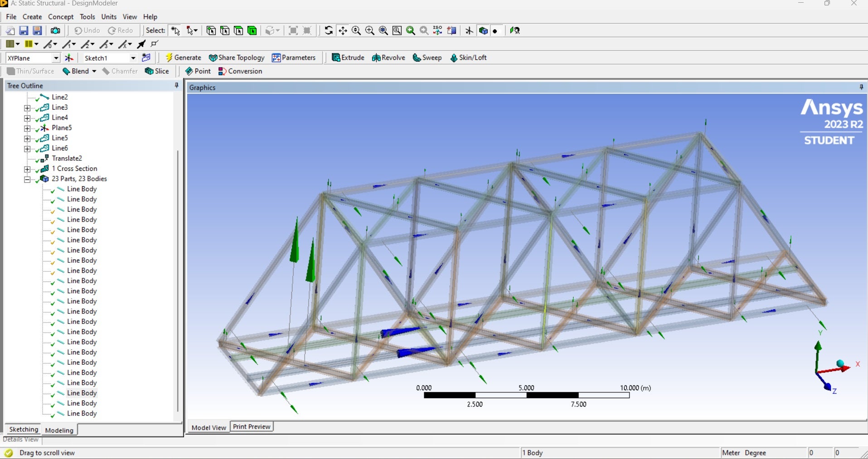The image size is (868, 459).
Task: Expand the Plane5 tree node
Action: point(27,128)
